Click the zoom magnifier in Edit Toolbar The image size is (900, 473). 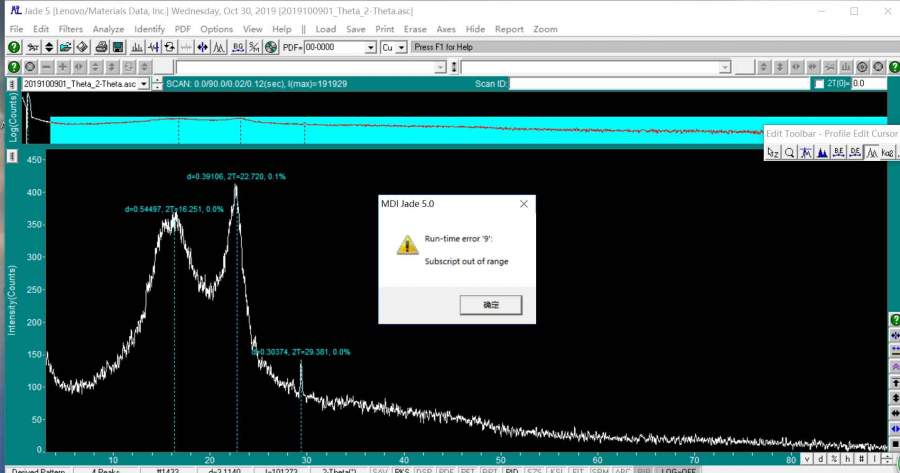pyautogui.click(x=789, y=153)
